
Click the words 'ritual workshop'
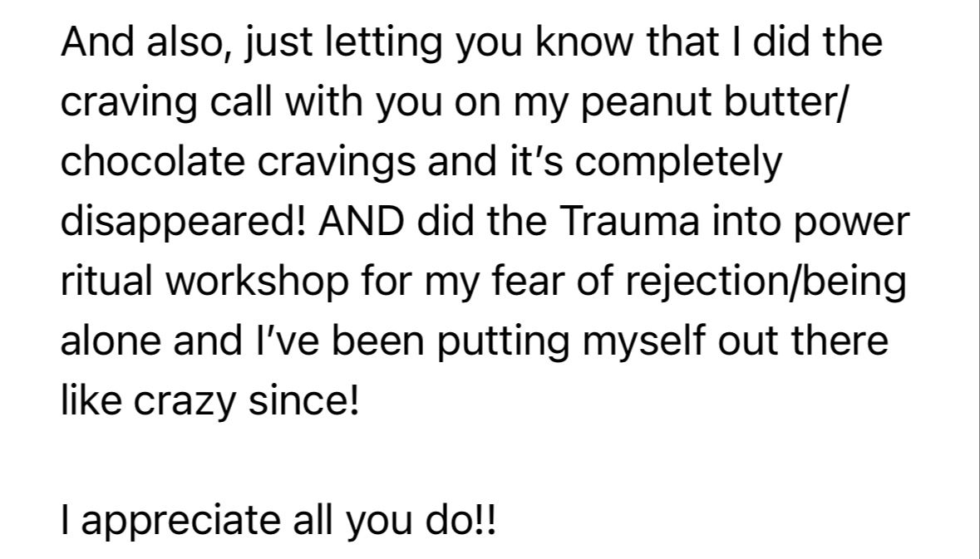[204, 281]
